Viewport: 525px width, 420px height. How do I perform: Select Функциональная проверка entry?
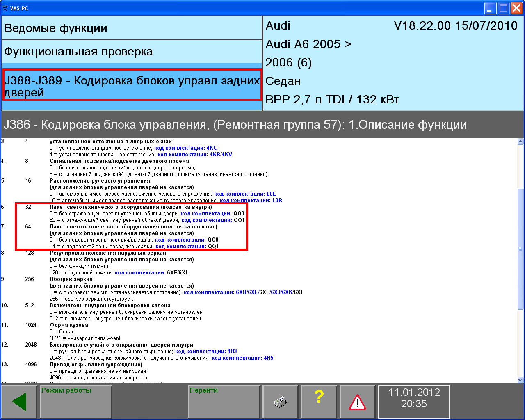pos(132,52)
